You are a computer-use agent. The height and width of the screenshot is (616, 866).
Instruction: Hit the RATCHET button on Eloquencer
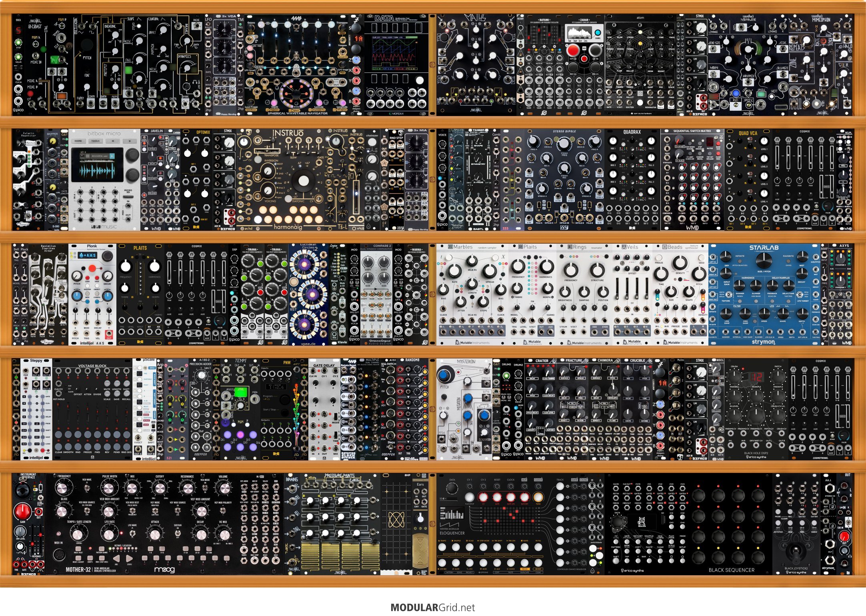tap(524, 497)
